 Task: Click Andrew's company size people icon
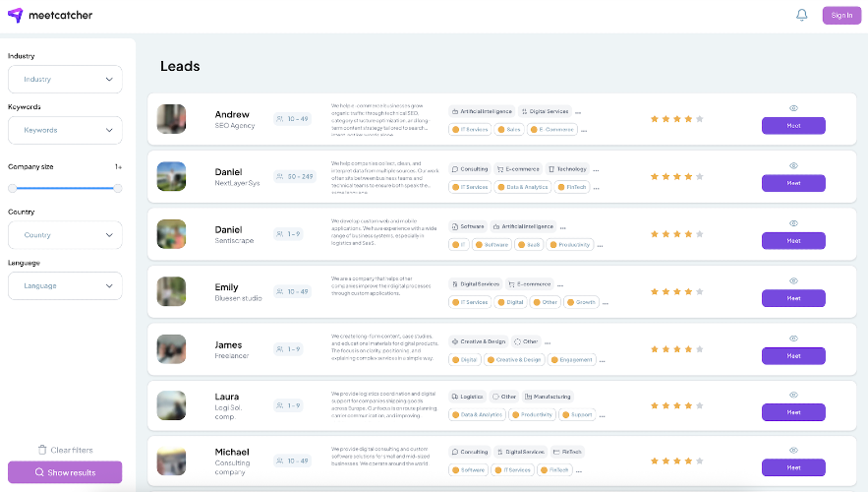[x=280, y=118]
